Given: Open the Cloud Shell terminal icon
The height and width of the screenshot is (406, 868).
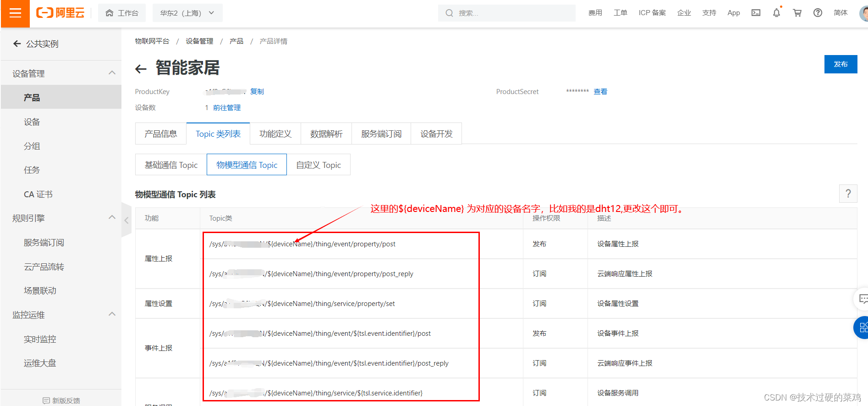Looking at the screenshot, I should tap(756, 13).
